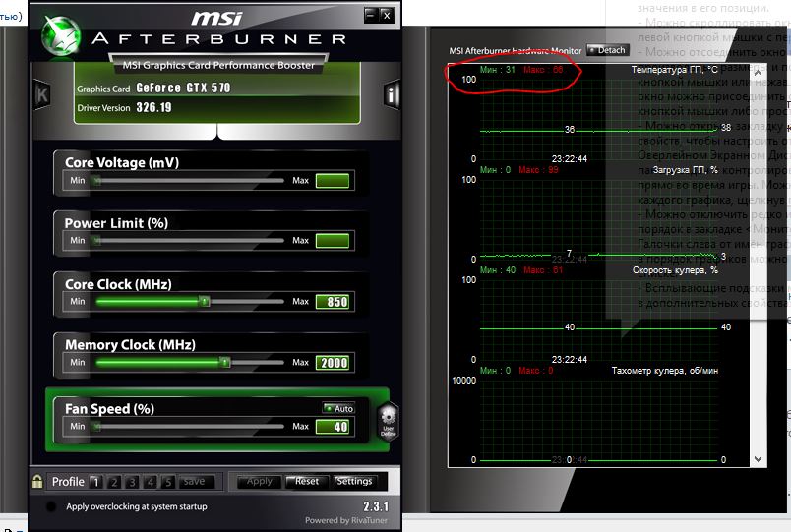Toggle the profile lock padlock icon
The height and width of the screenshot is (532, 791).
point(36,481)
